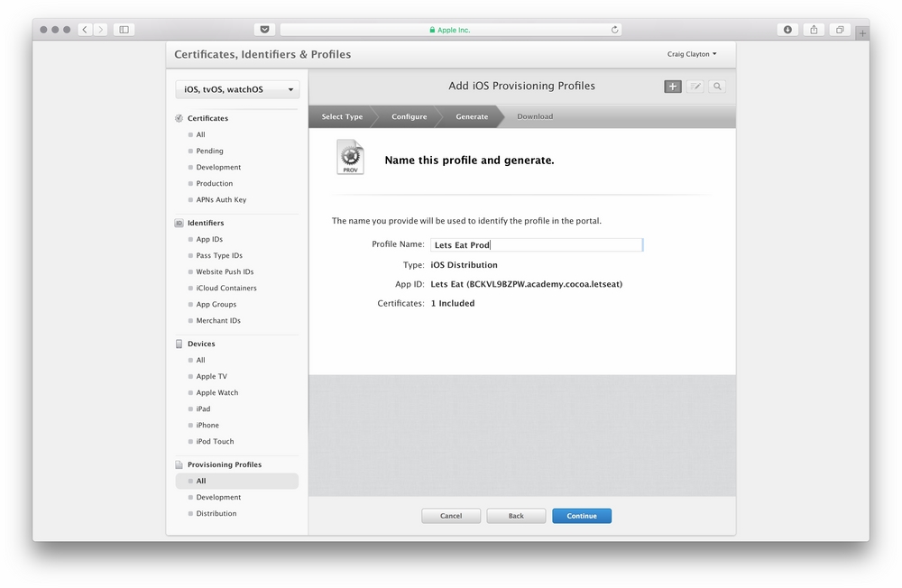
Task: Click the Safari back navigation arrow
Action: [x=85, y=30]
